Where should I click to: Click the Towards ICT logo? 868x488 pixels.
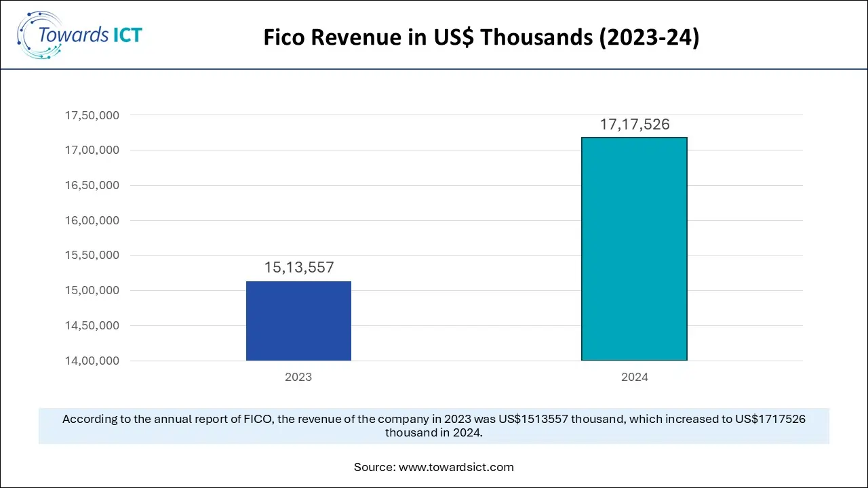79,34
